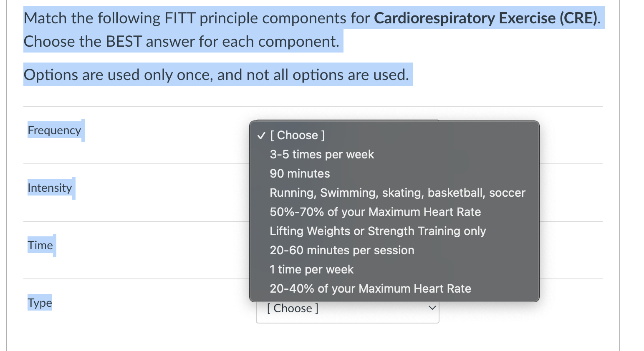Pick "20-40% of your Maximum Heart Rate"
This screenshot has height=351, width=644.
(370, 288)
